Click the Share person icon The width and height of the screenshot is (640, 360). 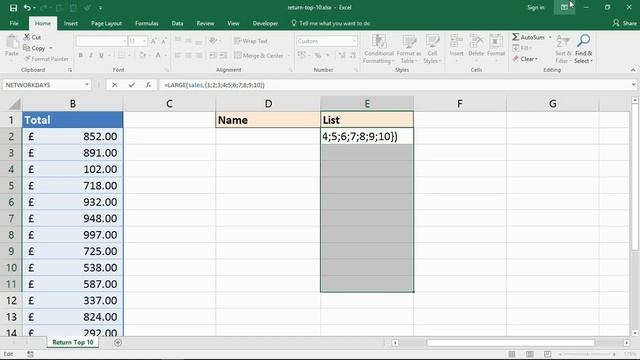[x=616, y=23]
